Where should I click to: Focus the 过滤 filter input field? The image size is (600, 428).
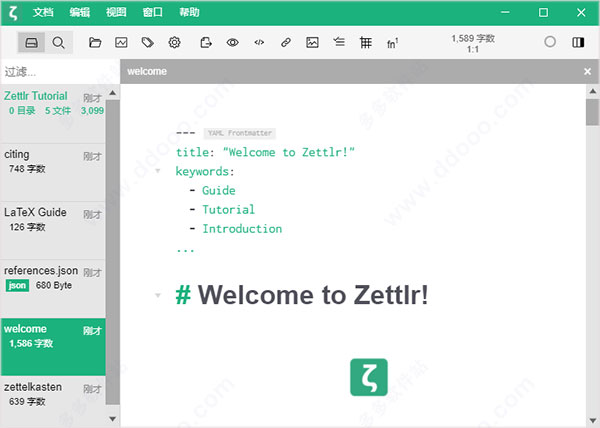60,72
